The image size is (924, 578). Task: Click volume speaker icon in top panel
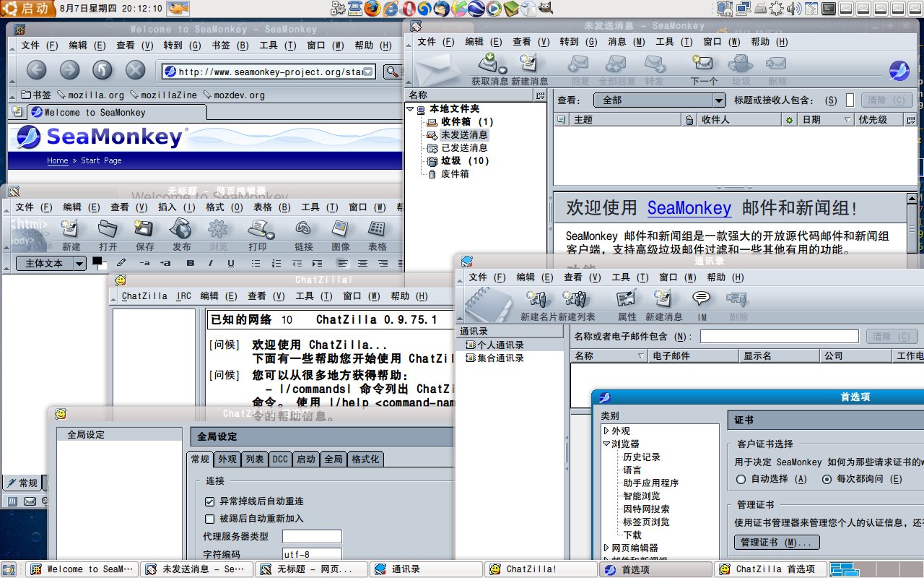(793, 9)
